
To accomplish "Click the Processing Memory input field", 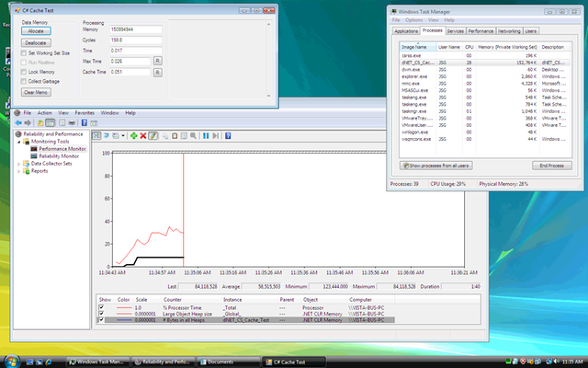I will coord(136,29).
